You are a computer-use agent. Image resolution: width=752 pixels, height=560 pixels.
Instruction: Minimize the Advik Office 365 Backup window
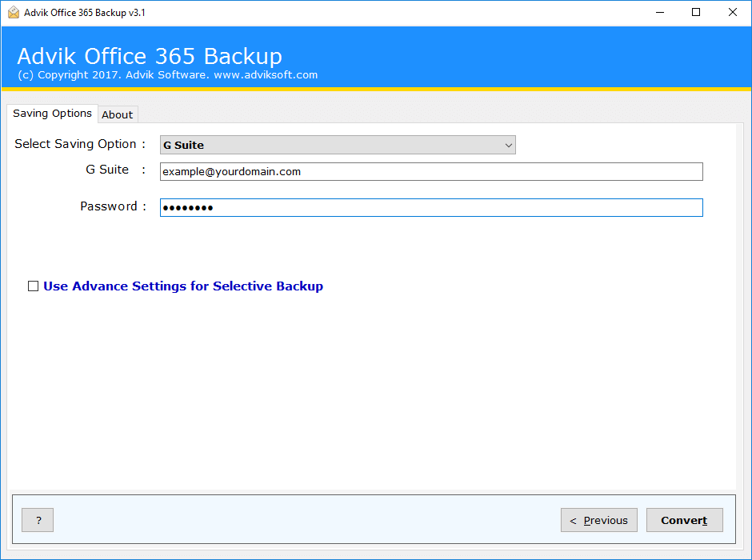pos(660,13)
